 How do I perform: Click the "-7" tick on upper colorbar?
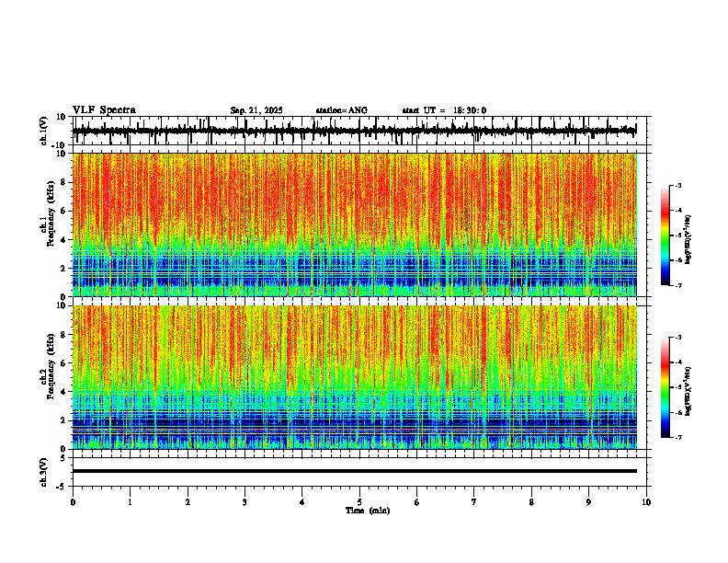click(x=677, y=285)
